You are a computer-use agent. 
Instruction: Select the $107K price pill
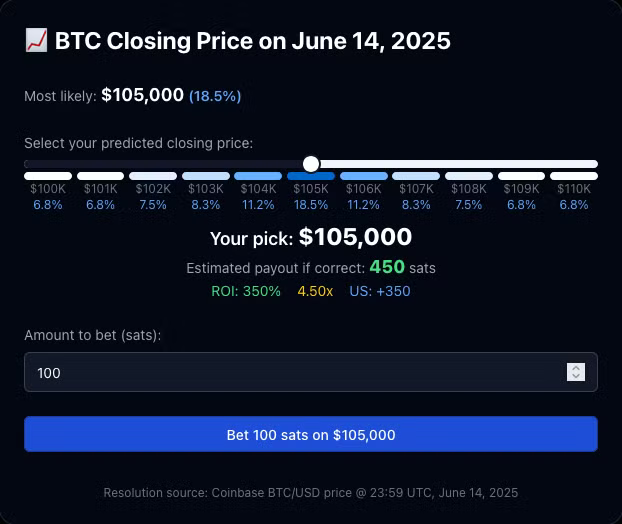coord(416,176)
